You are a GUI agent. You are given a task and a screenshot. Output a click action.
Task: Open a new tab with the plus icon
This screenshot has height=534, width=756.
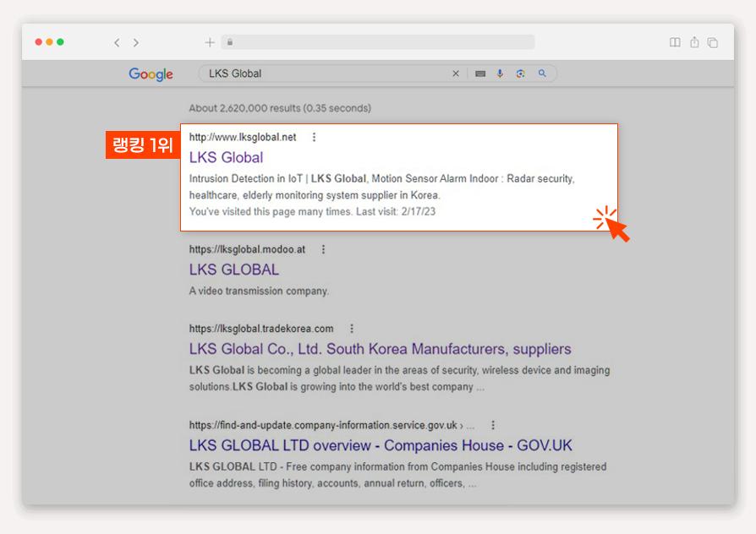tap(210, 42)
